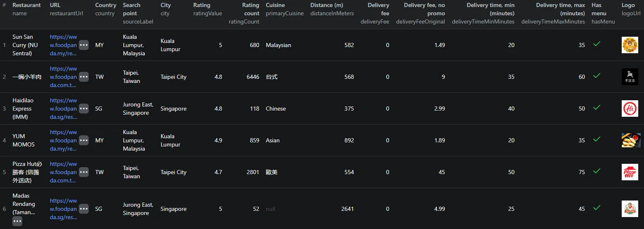Image resolution: width=644 pixels, height=229 pixels.
Task: Open the Sun San Curry logo thumbnail
Action: coord(630,45)
